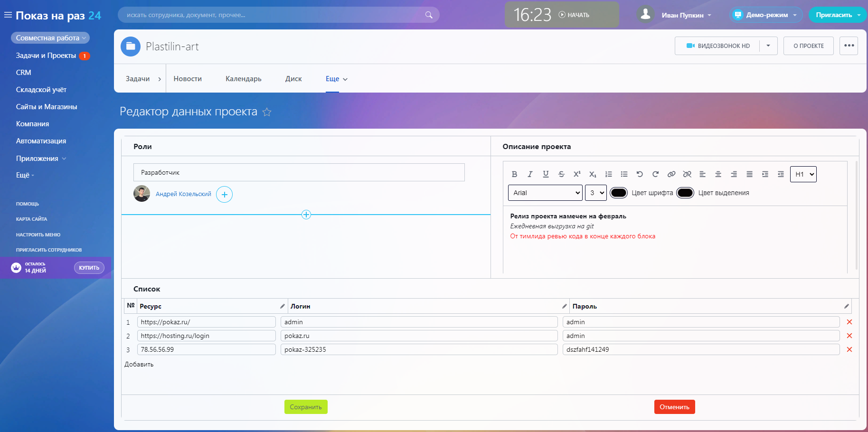Viewport: 868px width, 432px height.
Task: Center-align the description text
Action: click(718, 174)
